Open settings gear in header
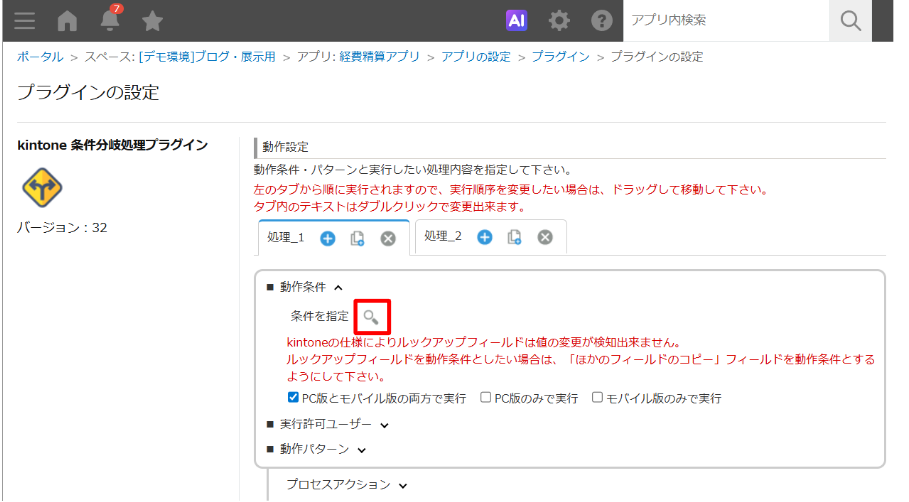This screenshot has height=502, width=909. pyautogui.click(x=559, y=21)
